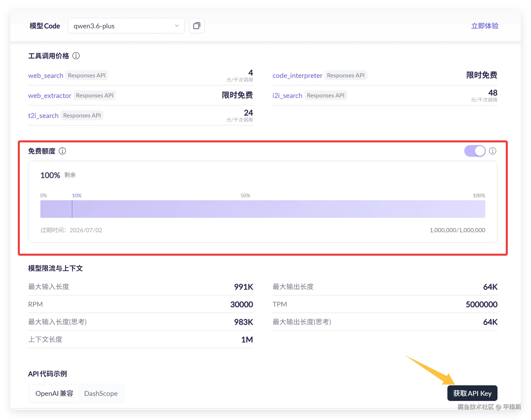
Task: Click the Responses API tag beside code_interpreter
Action: click(x=345, y=75)
